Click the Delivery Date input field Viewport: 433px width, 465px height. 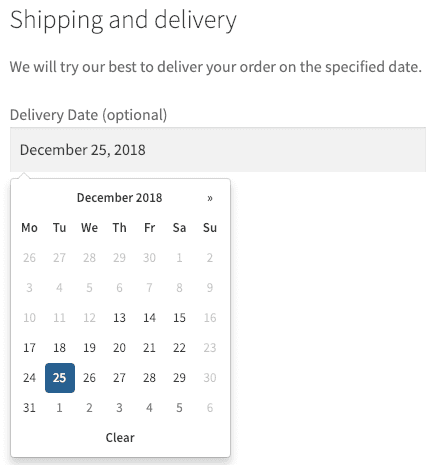click(x=218, y=150)
